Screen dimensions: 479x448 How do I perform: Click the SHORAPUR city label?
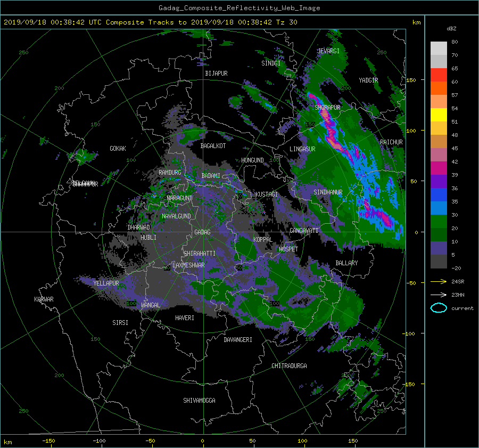tap(327, 107)
